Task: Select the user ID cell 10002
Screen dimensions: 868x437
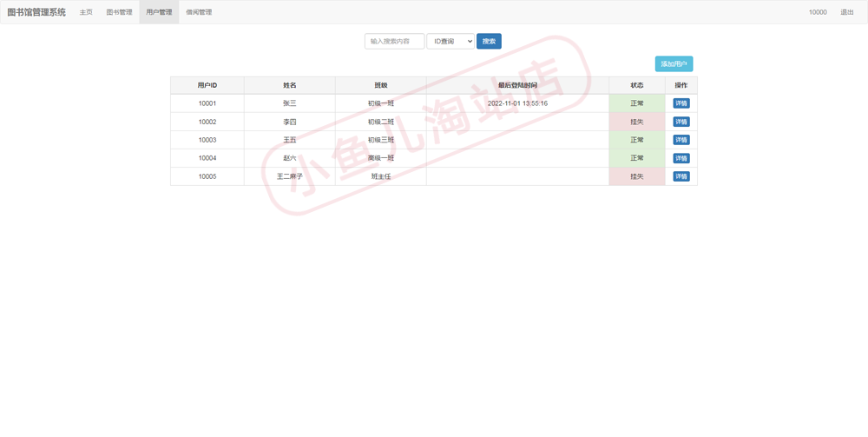Action: [x=207, y=122]
